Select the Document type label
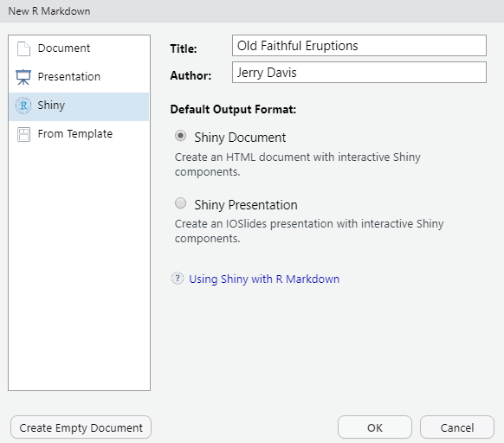Image resolution: width=504 pixels, height=443 pixels. [64, 48]
